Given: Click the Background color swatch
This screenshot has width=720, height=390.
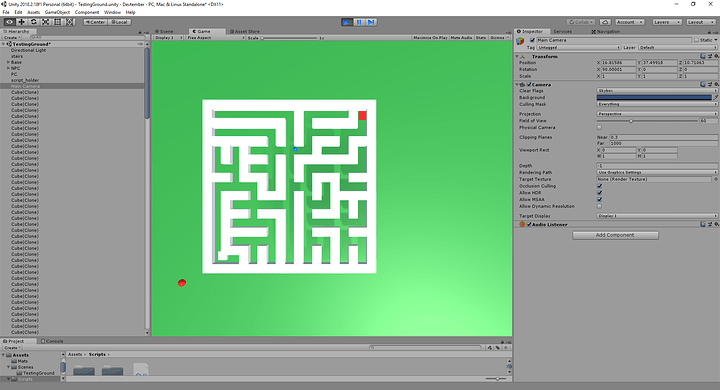Looking at the screenshot, I should click(654, 97).
